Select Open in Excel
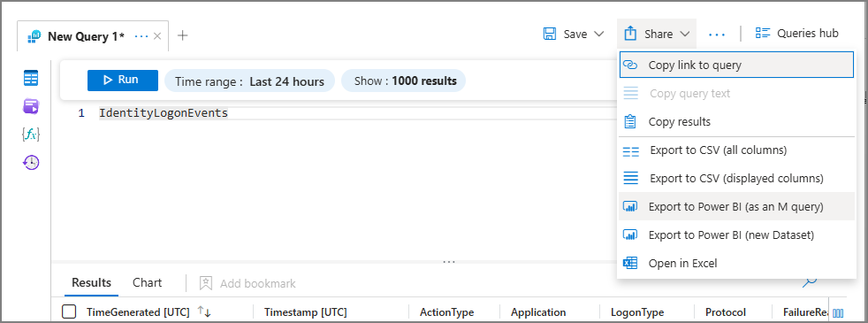Screen dimensions: 868x323 click(736, 263)
